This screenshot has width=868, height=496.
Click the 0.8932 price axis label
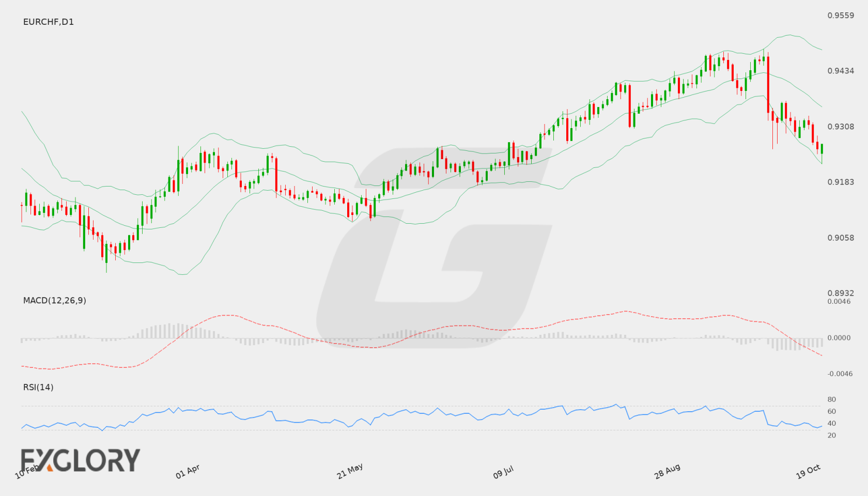(x=841, y=293)
